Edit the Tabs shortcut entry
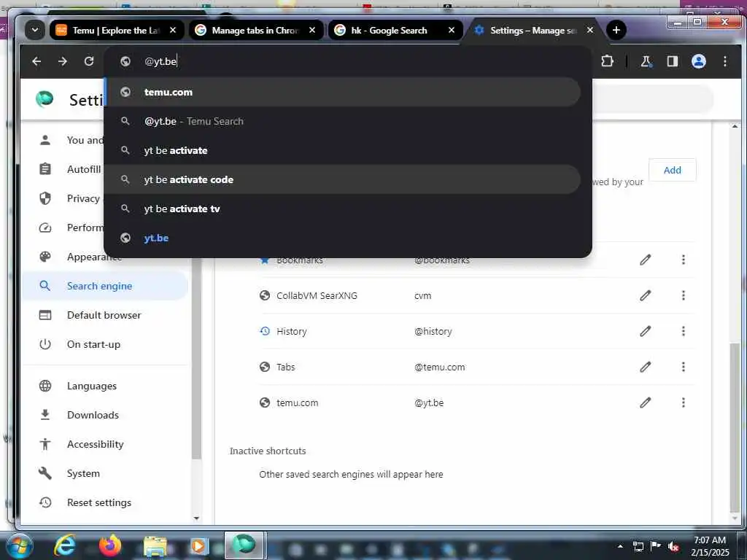 (645, 367)
